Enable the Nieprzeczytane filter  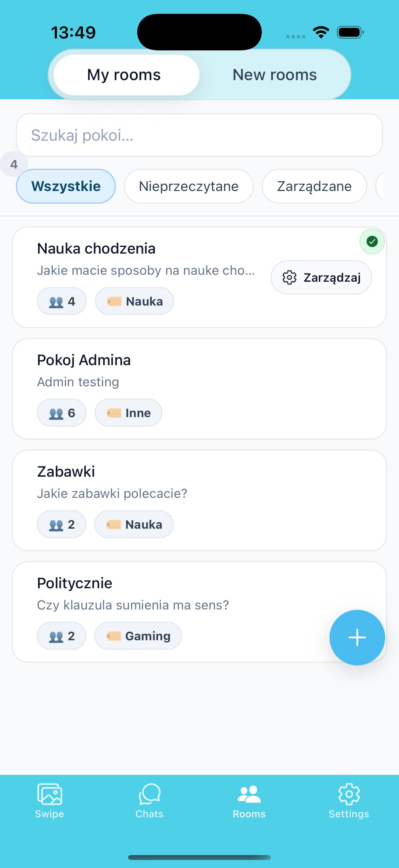coord(189,186)
